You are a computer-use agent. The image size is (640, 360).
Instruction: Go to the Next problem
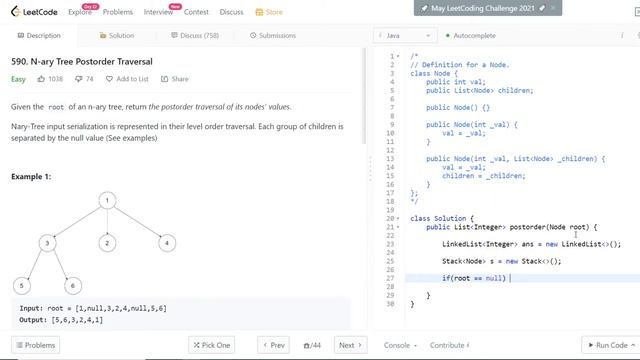click(x=350, y=345)
